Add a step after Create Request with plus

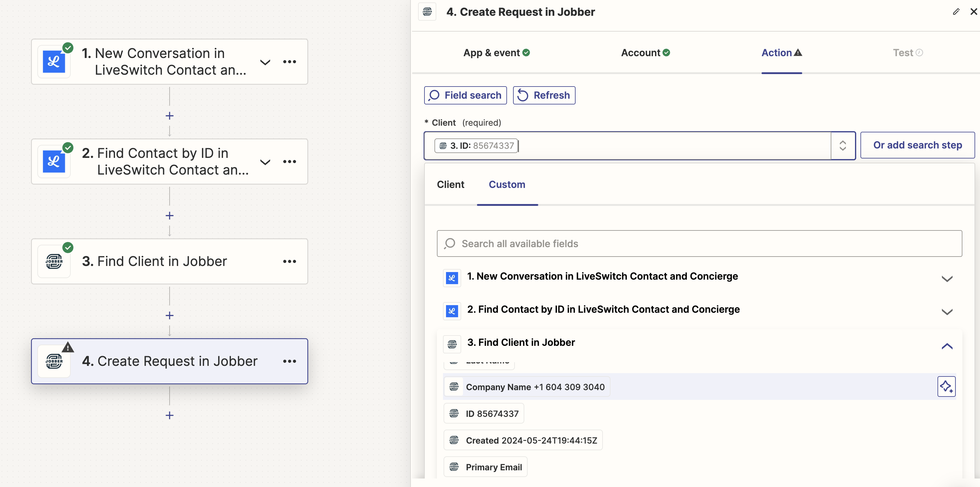tap(170, 415)
